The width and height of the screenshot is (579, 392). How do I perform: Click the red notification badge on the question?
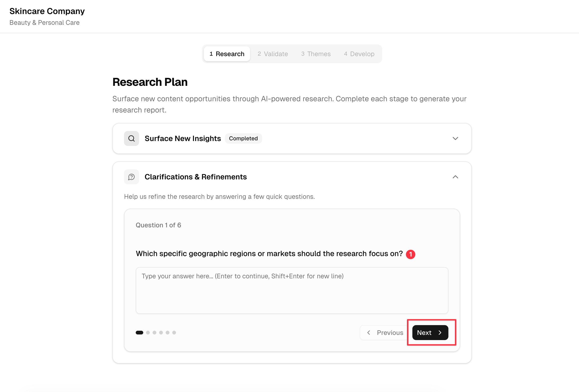click(x=411, y=254)
